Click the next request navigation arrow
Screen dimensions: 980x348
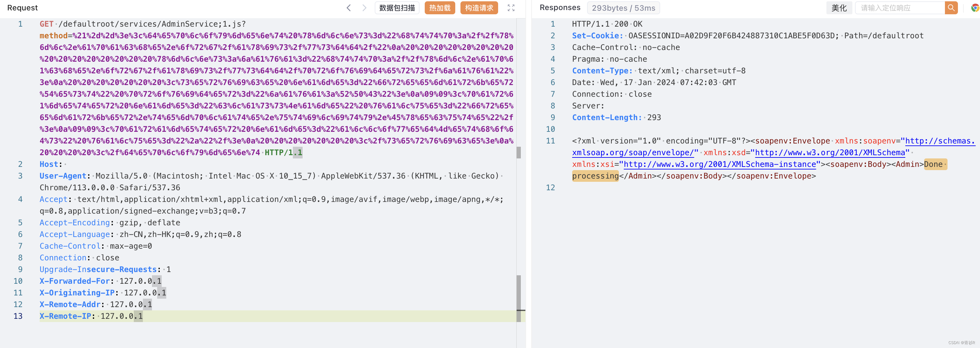tap(364, 7)
